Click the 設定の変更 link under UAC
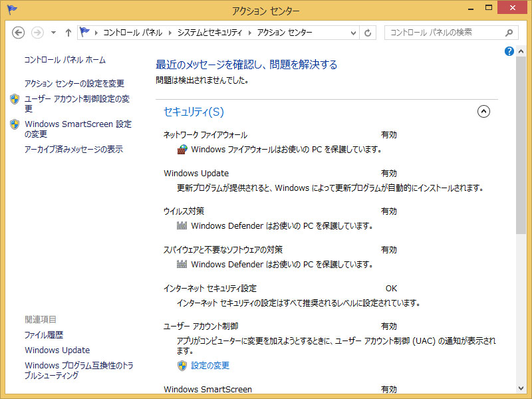 coord(210,365)
